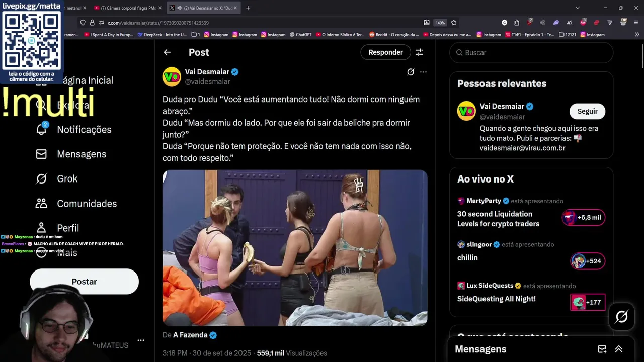This screenshot has height=362, width=644.
Task: Click the Pessoas relevantes heading
Action: tap(502, 83)
